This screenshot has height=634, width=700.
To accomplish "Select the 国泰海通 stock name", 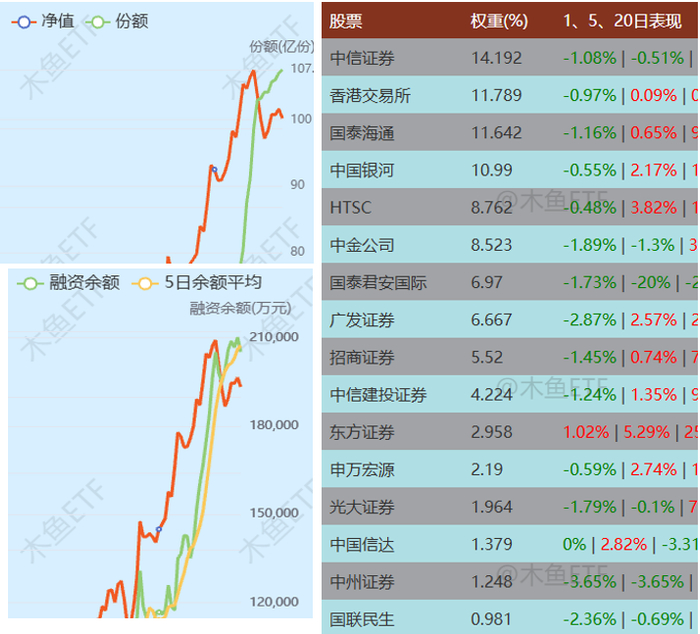I will tap(362, 133).
